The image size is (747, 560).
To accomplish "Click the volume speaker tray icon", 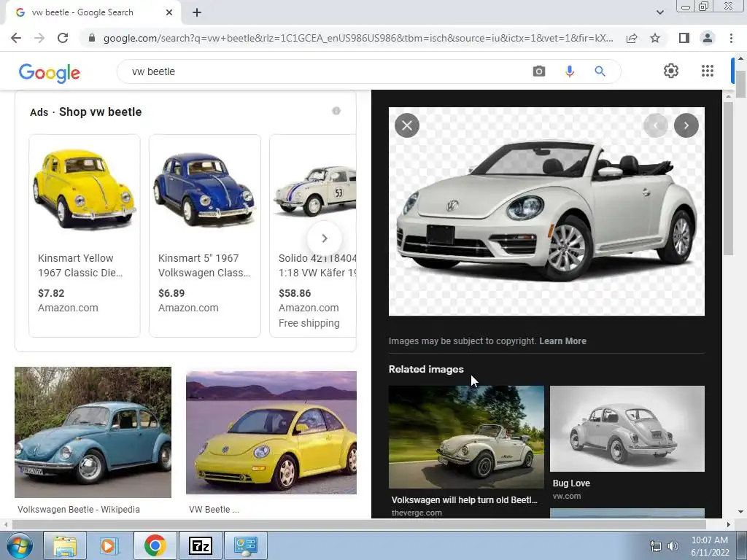I will [x=673, y=546].
